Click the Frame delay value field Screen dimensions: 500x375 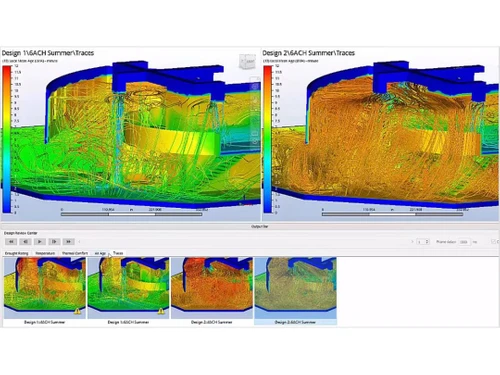(464, 242)
